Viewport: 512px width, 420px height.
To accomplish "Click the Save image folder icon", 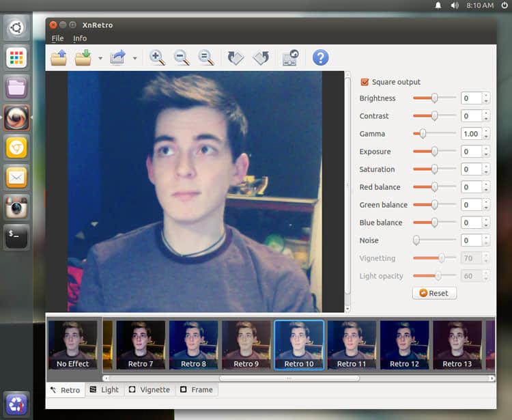I will click(x=83, y=58).
